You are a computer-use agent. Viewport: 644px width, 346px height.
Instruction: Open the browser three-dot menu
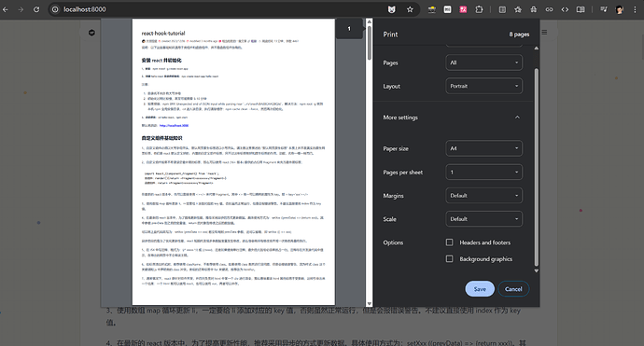[635, 9]
